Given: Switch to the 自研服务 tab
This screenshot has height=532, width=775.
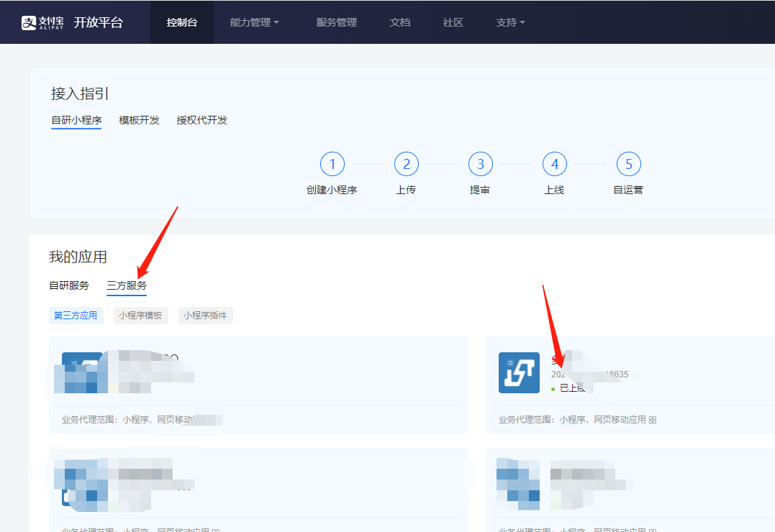Looking at the screenshot, I should pyautogui.click(x=69, y=285).
